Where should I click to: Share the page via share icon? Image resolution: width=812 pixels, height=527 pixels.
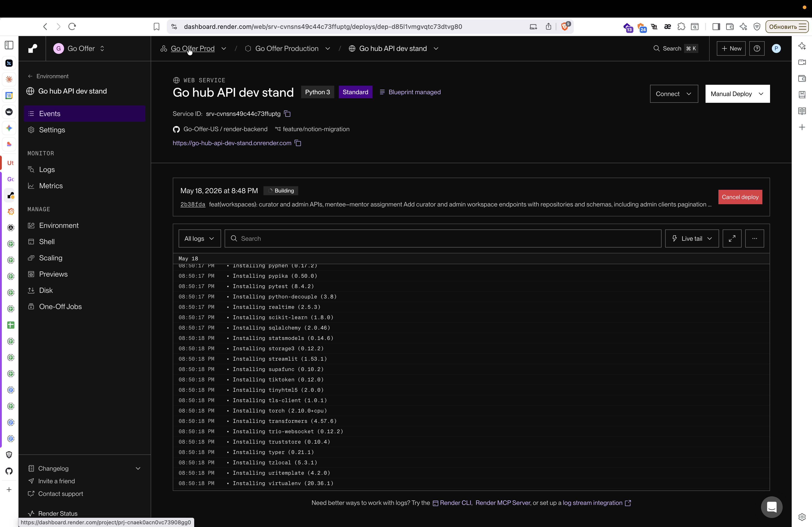[x=548, y=27]
